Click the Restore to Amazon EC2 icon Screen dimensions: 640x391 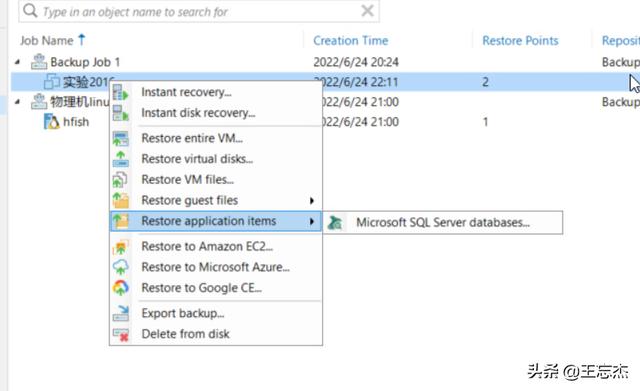(120, 247)
